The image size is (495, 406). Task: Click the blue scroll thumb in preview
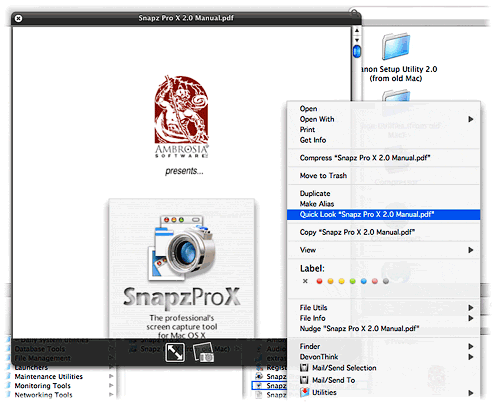[x=357, y=51]
